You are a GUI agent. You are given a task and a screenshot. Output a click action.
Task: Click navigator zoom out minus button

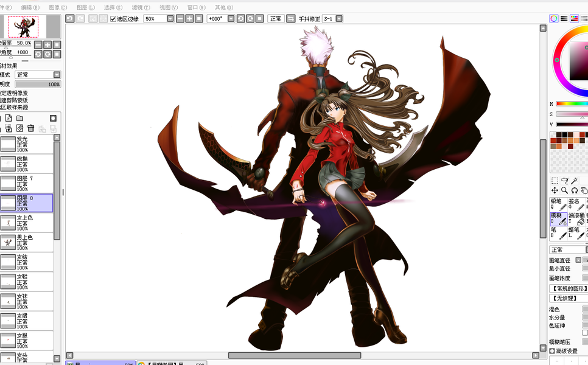pyautogui.click(x=38, y=45)
